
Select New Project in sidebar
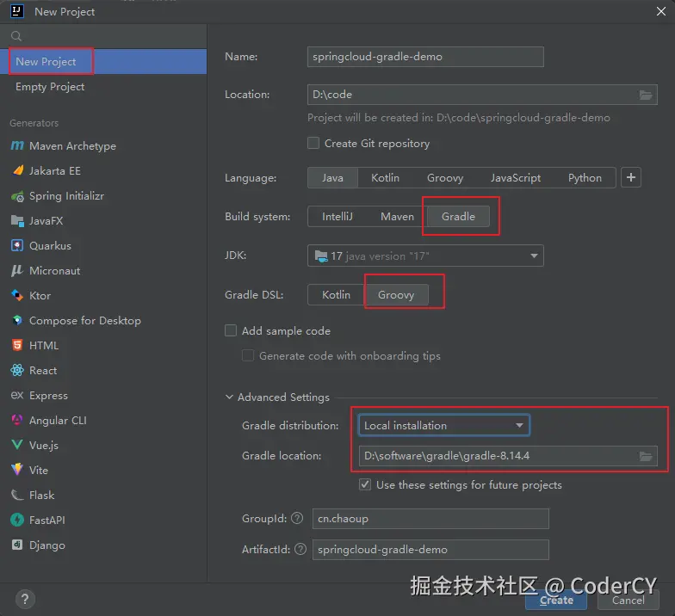click(x=103, y=62)
